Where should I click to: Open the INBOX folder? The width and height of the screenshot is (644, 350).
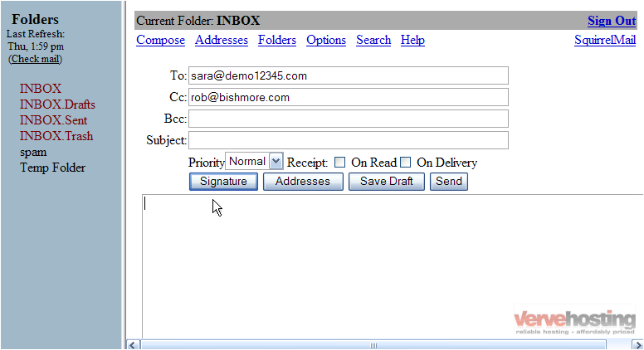coord(41,89)
